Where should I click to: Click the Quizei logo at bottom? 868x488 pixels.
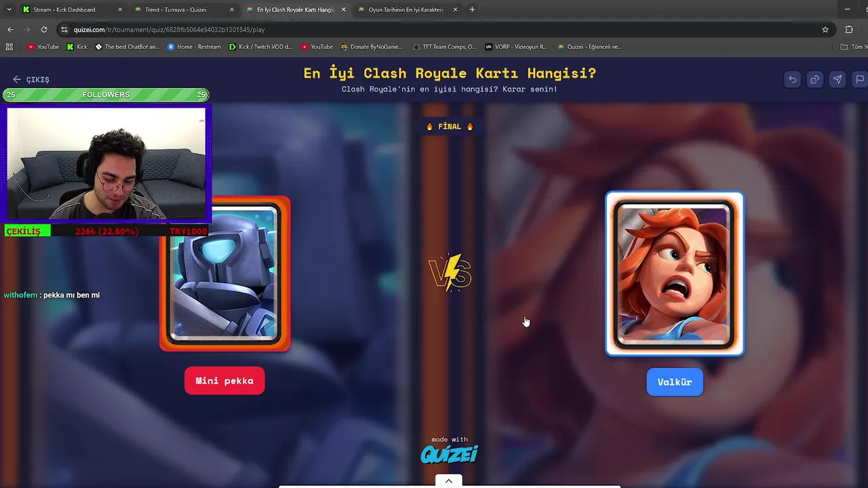(449, 454)
